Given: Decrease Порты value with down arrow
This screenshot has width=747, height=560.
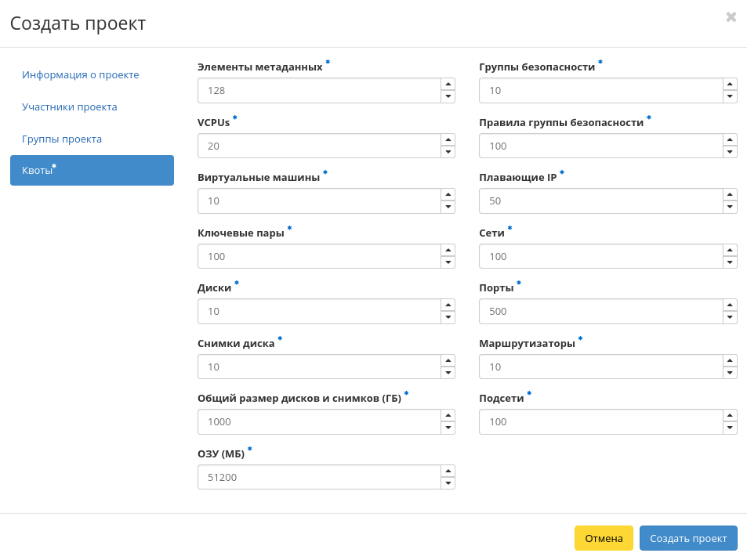Looking at the screenshot, I should click(729, 317).
